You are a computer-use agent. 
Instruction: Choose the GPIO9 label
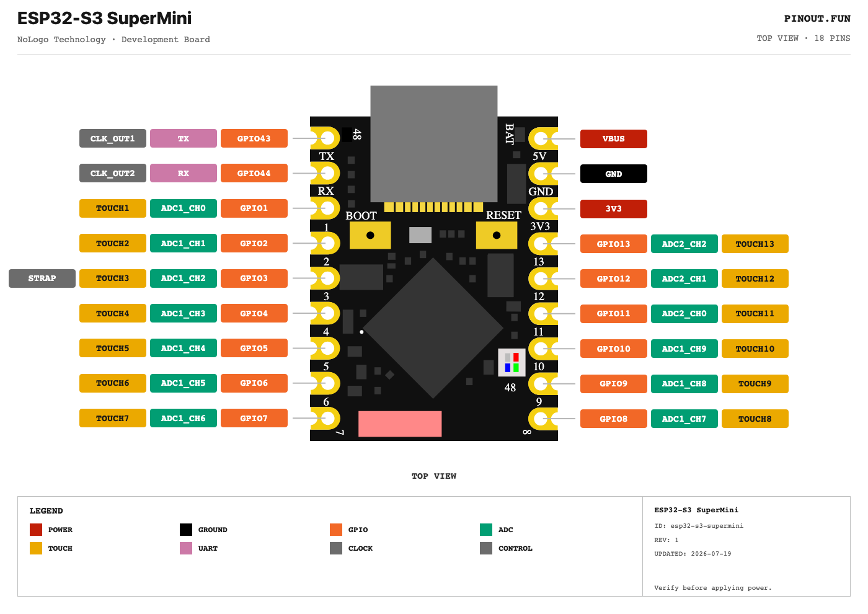(x=614, y=383)
